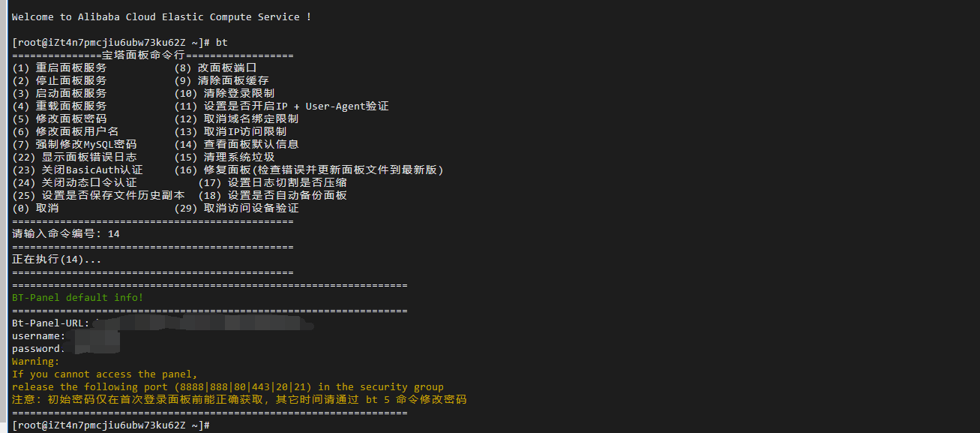Click the final shell prompt at bottom
Screen dimensions: 980x433
pyautogui.click(x=111, y=425)
